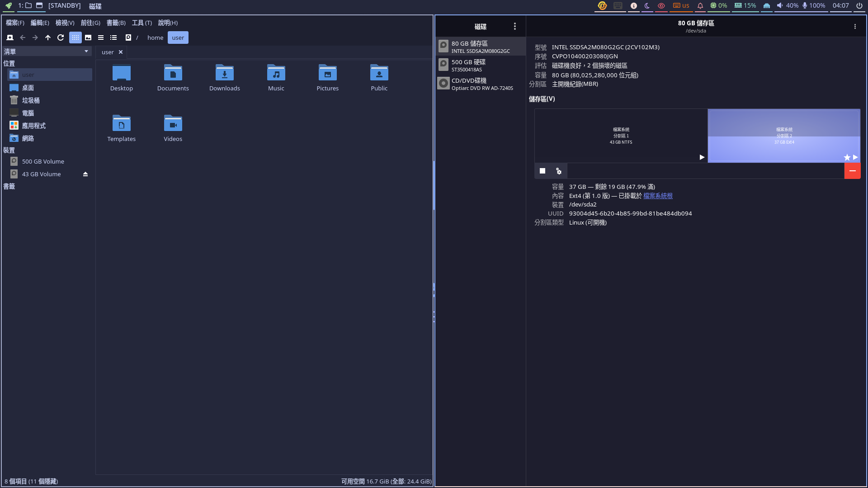Open 網路 in the sidebar
This screenshot has width=868, height=488.
pyautogui.click(x=50, y=138)
